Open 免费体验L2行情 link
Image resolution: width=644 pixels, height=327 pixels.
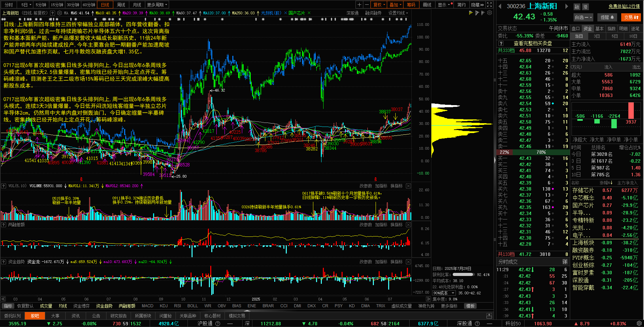(x=624, y=6)
